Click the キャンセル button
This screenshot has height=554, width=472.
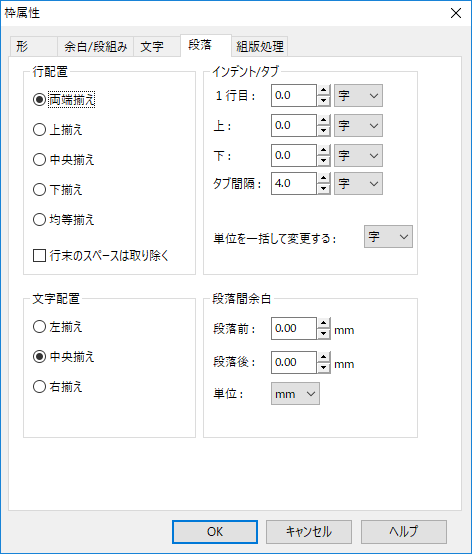(x=309, y=532)
